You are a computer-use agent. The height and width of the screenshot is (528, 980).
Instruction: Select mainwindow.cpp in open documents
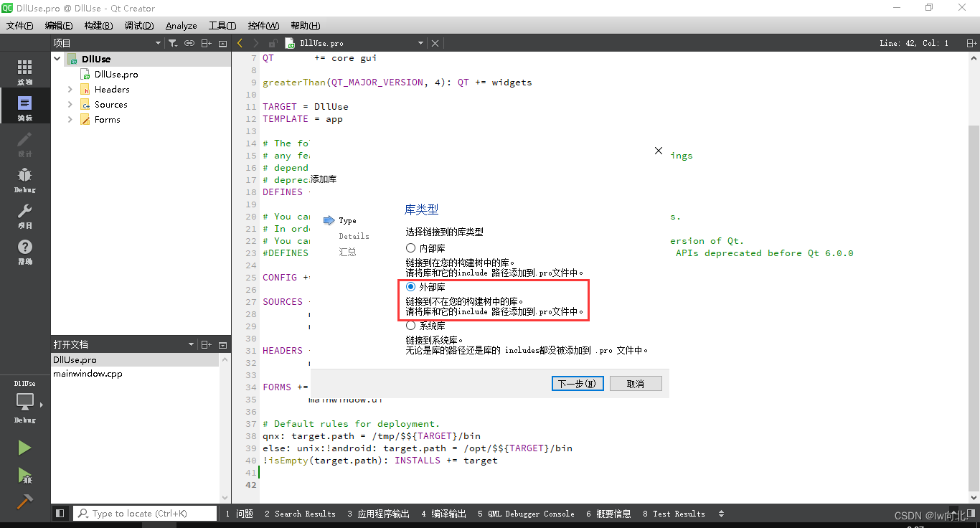tap(88, 374)
